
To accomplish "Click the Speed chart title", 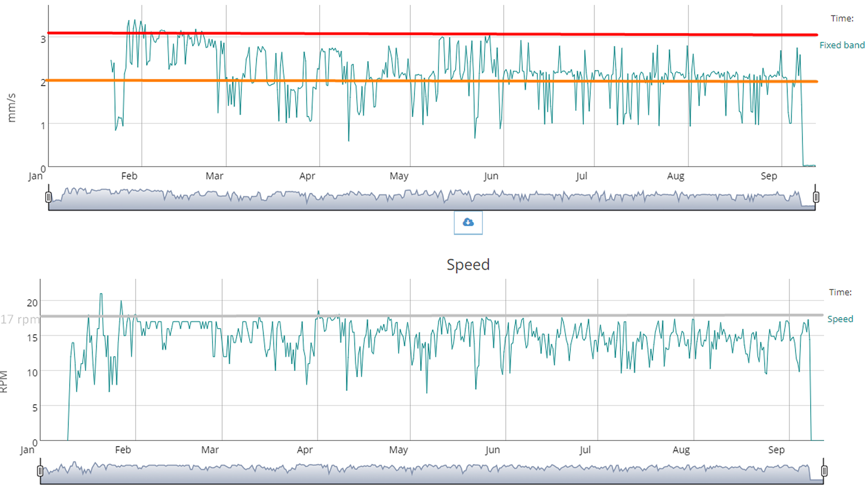I will coord(468,264).
